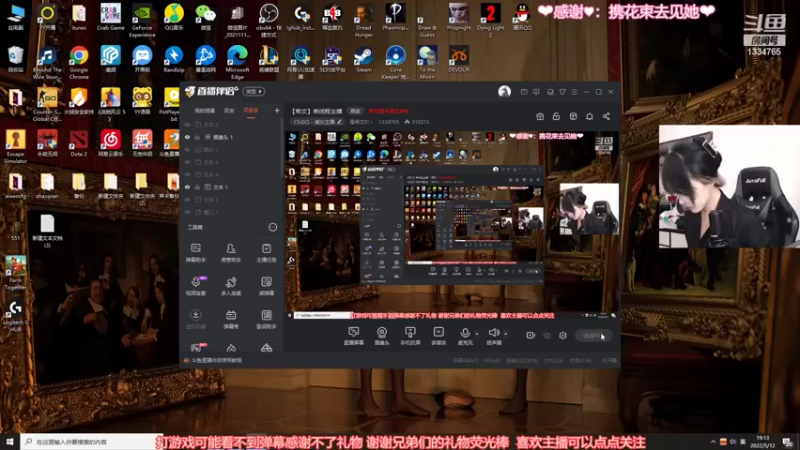Image resolution: width=800 pixels, height=450 pixels.
Task: Hide the 摄像头 1 layer
Action: point(187,137)
